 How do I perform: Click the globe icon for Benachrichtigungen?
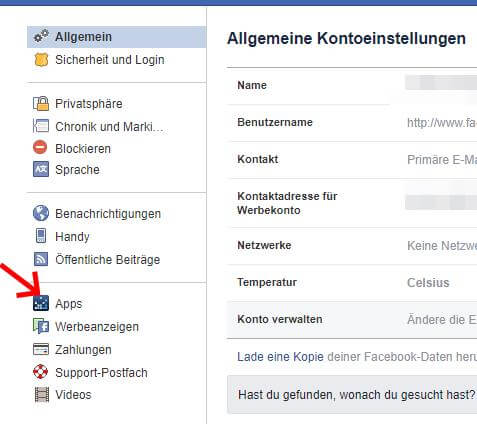point(41,213)
